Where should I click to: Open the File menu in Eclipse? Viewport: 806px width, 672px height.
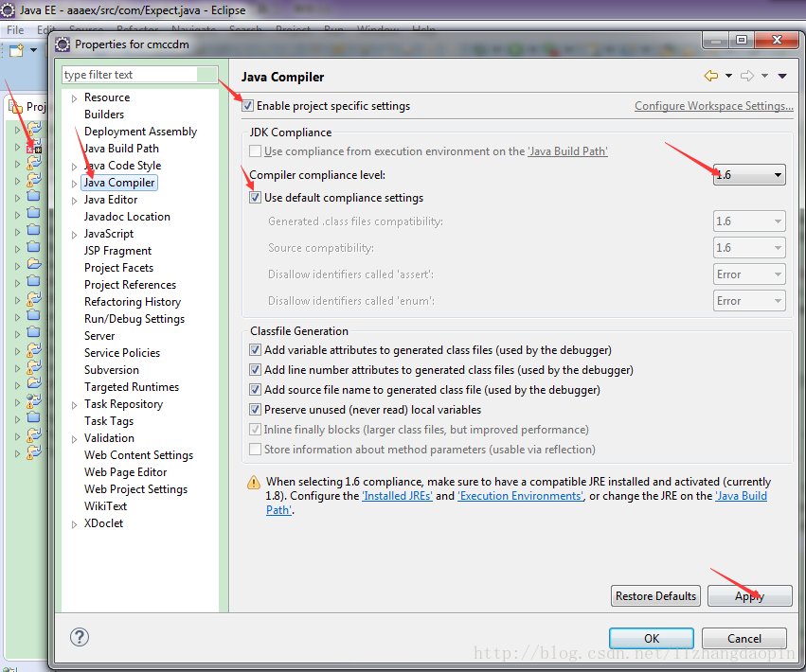[x=15, y=29]
